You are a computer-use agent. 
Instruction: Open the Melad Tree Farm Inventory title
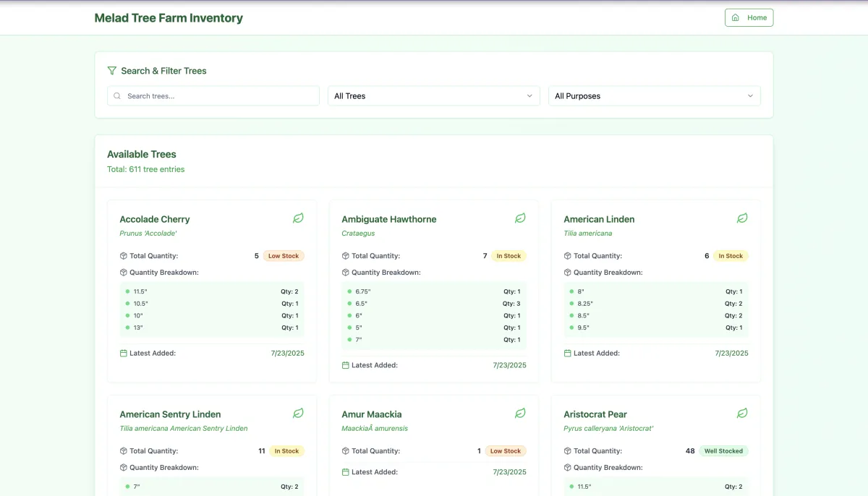click(x=169, y=18)
